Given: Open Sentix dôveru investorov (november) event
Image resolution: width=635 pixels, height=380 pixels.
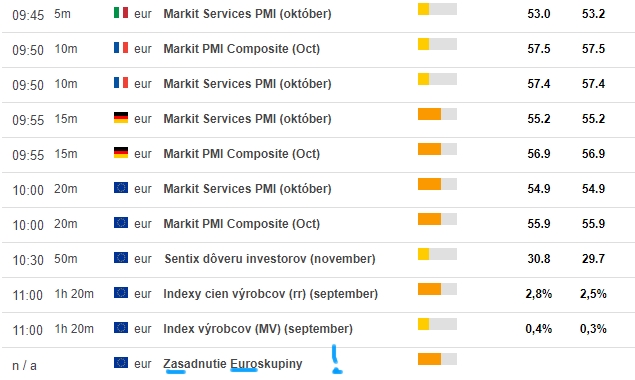Looking at the screenshot, I should coord(270,259).
